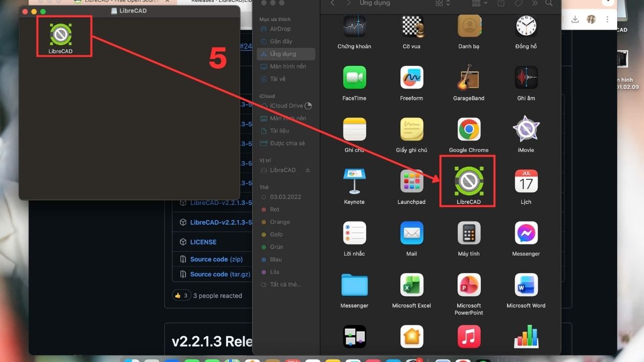The image size is (644, 362).
Task: Open Source code (zip) link in browser
Action: point(216,259)
